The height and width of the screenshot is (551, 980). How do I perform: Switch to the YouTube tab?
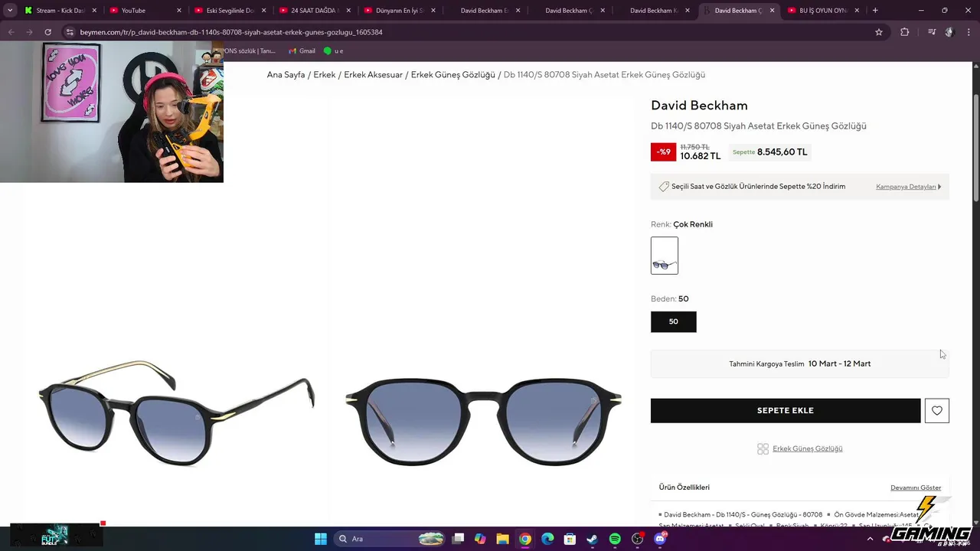[145, 11]
